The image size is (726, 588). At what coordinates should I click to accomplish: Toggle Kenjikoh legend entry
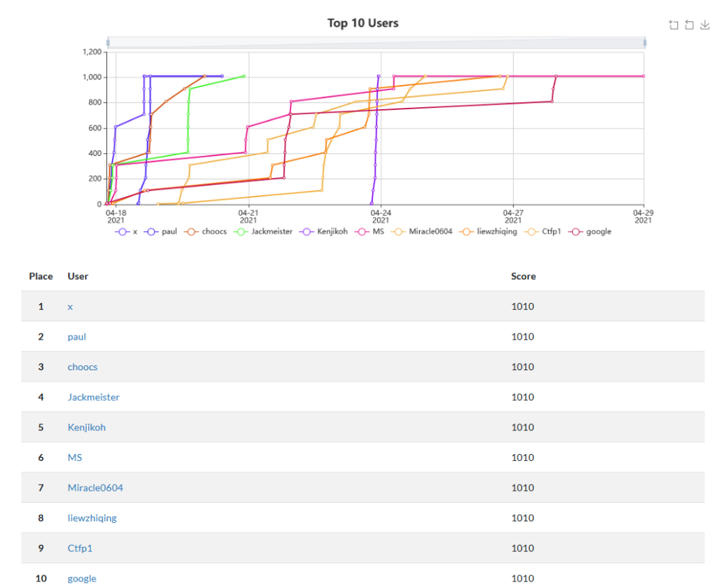pyautogui.click(x=323, y=232)
